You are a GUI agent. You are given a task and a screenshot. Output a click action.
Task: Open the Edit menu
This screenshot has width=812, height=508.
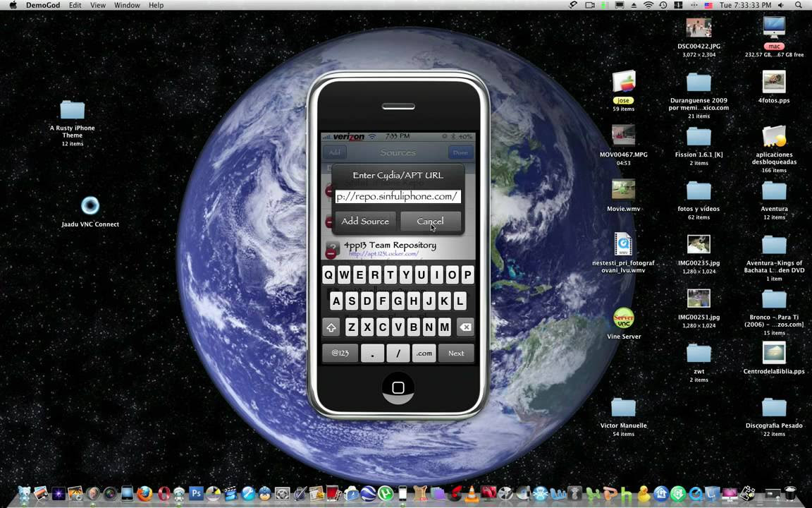click(75, 5)
